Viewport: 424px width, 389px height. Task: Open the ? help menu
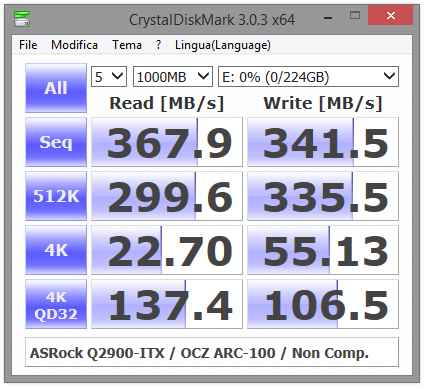[158, 45]
